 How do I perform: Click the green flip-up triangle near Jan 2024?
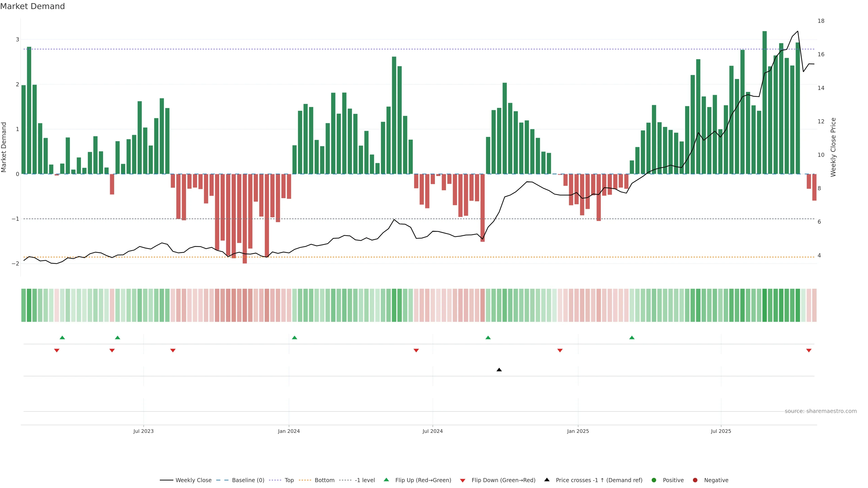[295, 338]
